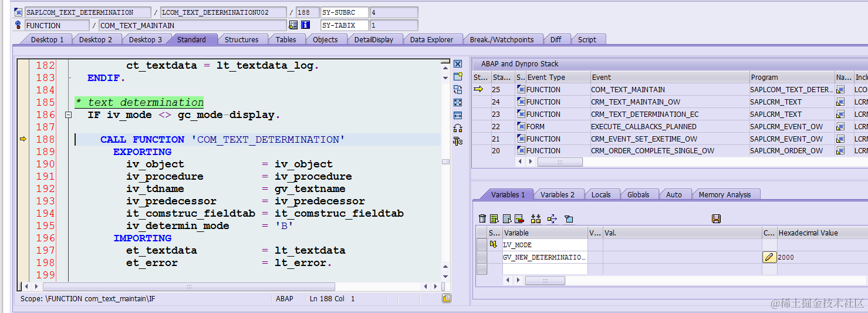The width and height of the screenshot is (868, 313).
Task: Click the yellow icon beside LV_MODE variable
Action: click(493, 245)
